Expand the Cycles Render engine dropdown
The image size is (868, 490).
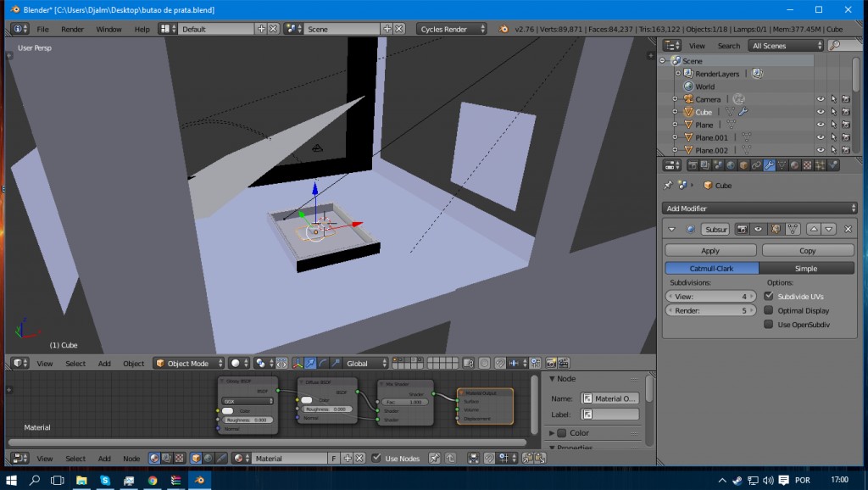click(453, 29)
